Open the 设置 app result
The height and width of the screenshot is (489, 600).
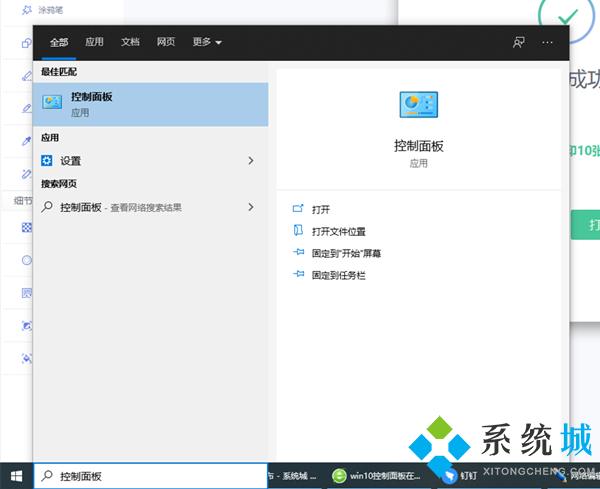pyautogui.click(x=150, y=161)
